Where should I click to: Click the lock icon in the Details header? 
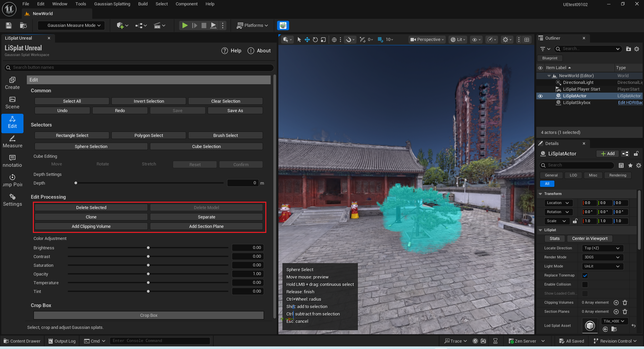coord(636,154)
